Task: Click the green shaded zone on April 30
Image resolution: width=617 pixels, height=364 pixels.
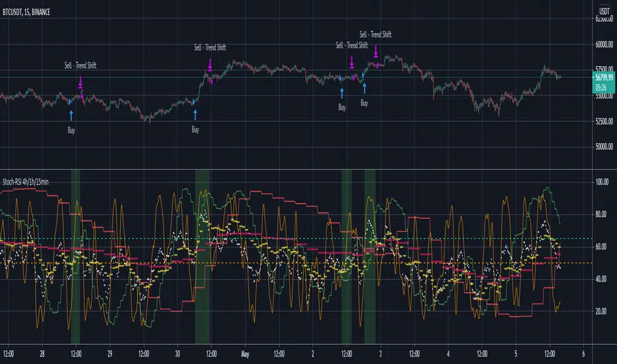Action: pyautogui.click(x=203, y=257)
